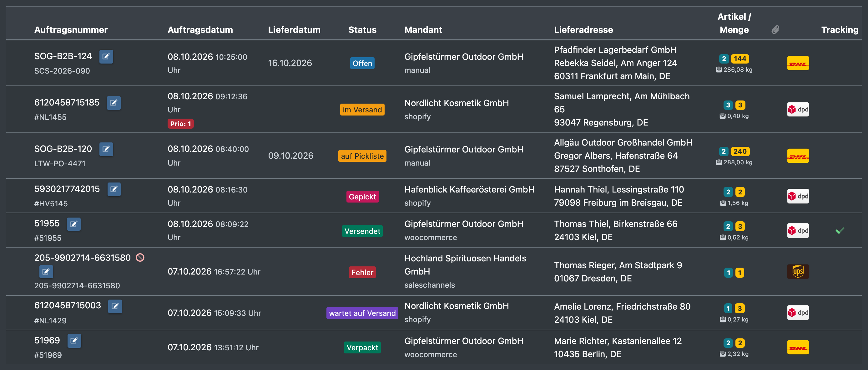Open edit icon beside order 51955

point(74,224)
